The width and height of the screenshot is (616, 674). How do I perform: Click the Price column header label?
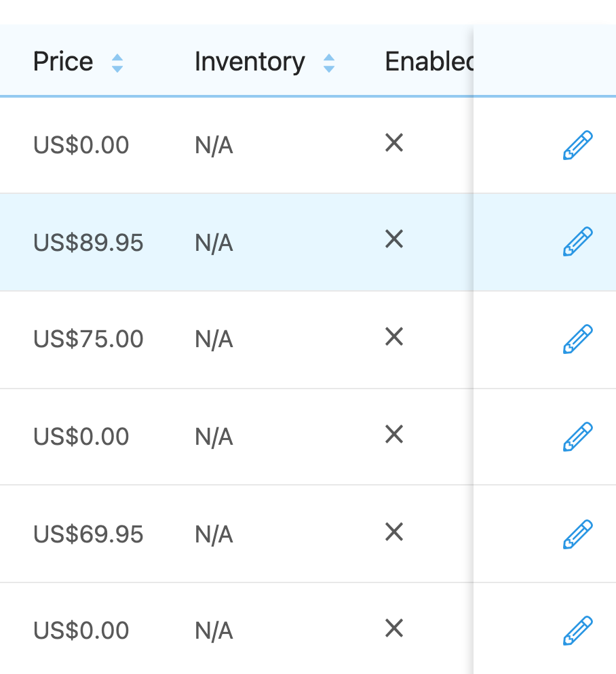coord(63,62)
